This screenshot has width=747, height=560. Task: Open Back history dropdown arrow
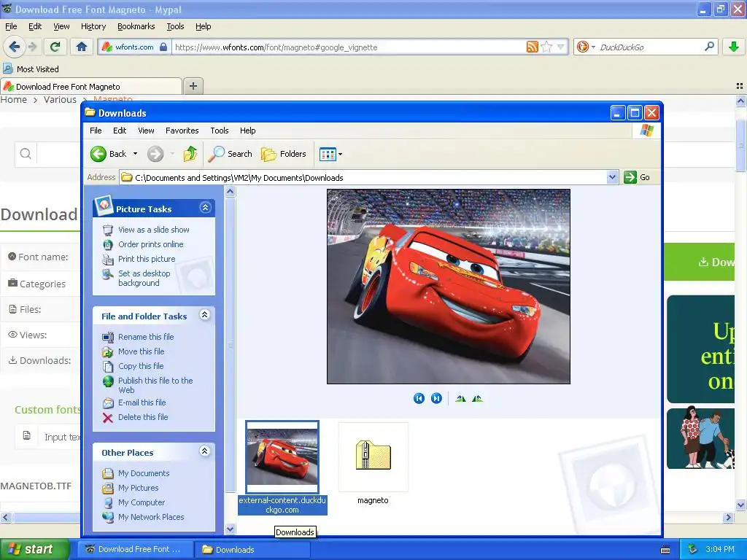135,154
